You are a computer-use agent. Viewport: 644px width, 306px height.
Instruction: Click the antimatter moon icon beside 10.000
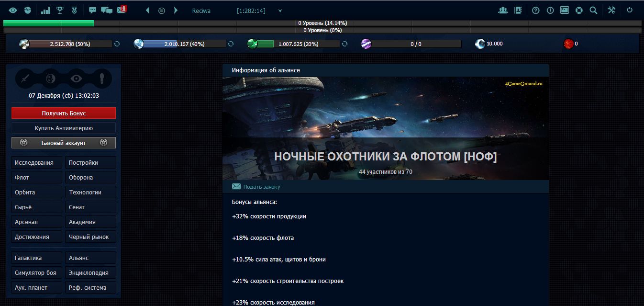[480, 44]
